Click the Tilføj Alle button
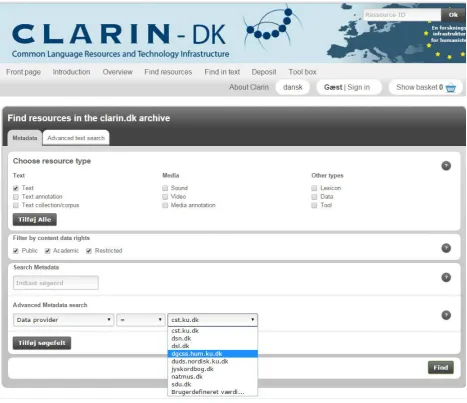 coord(35,220)
